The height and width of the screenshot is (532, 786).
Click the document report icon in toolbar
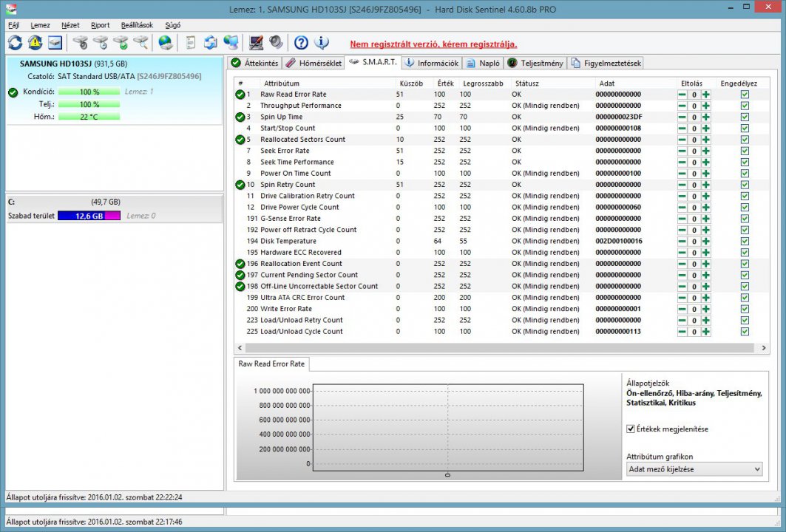point(191,43)
